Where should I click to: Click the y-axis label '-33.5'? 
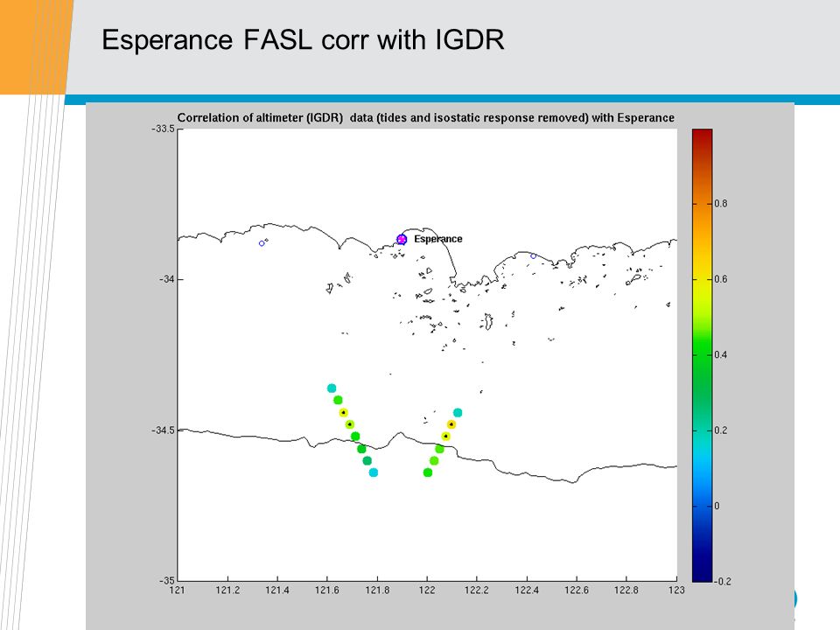pos(163,129)
